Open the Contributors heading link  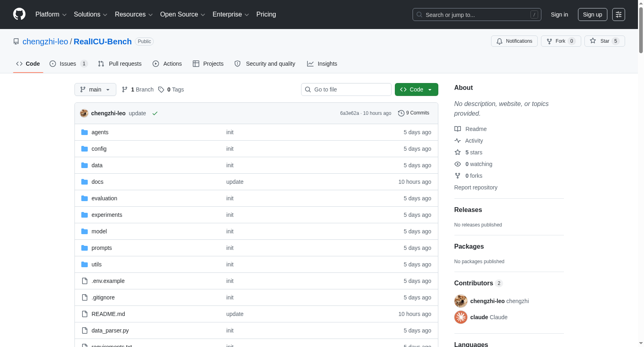479,283
